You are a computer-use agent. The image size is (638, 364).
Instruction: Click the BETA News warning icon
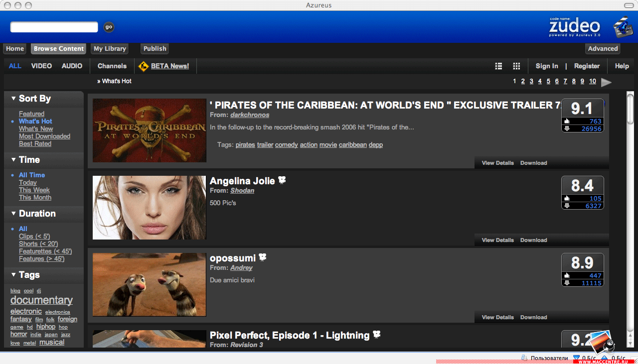click(144, 66)
